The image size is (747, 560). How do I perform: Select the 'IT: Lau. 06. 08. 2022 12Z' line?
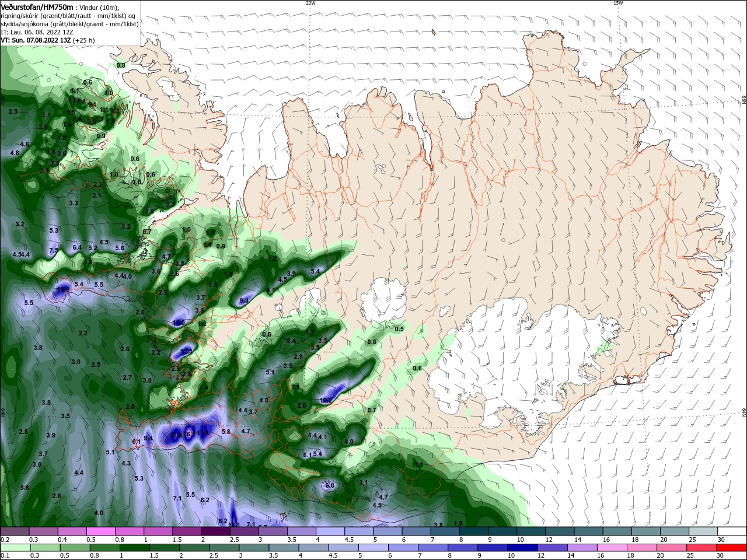click(36, 32)
